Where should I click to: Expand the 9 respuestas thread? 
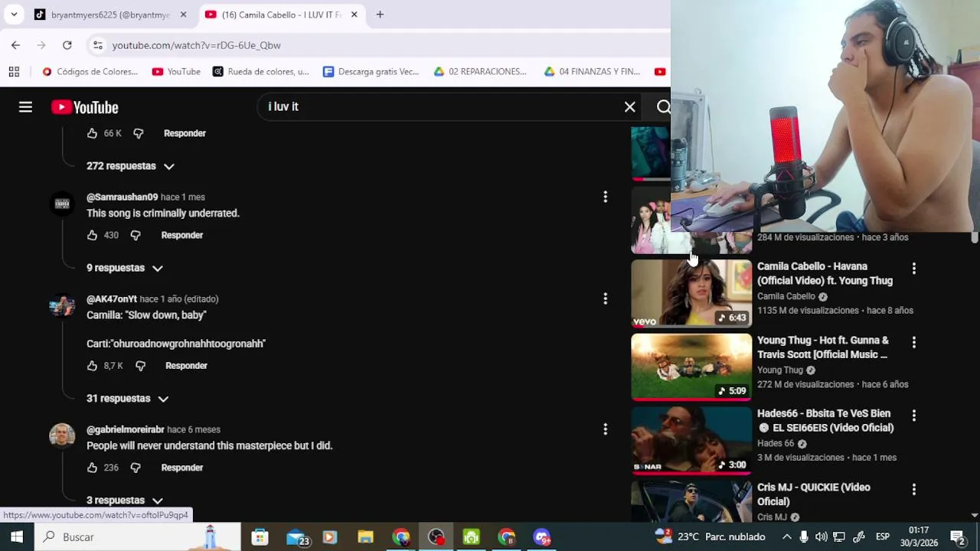tap(125, 268)
